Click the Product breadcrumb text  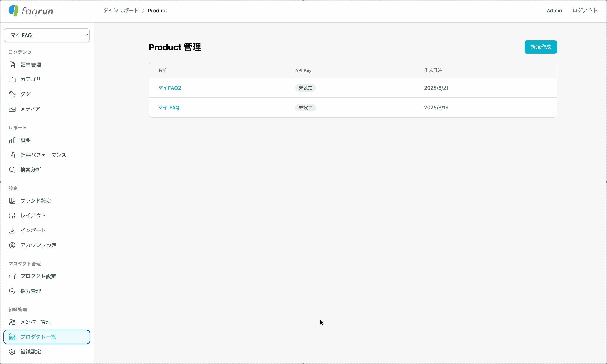pos(157,11)
